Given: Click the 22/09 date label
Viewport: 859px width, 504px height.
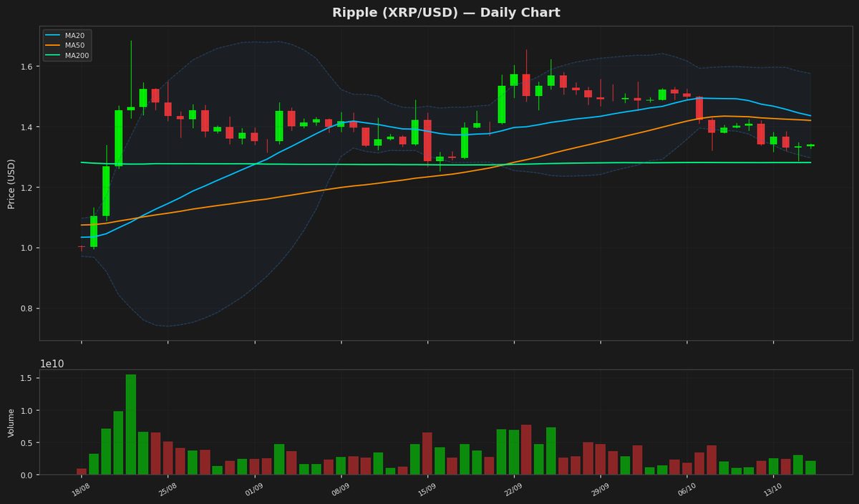Looking at the screenshot, I should [514, 491].
